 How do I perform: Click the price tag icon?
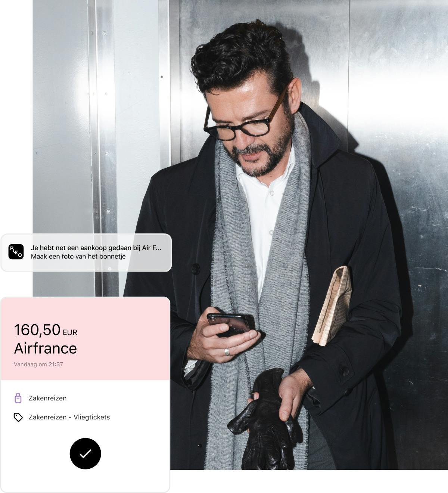tap(18, 417)
